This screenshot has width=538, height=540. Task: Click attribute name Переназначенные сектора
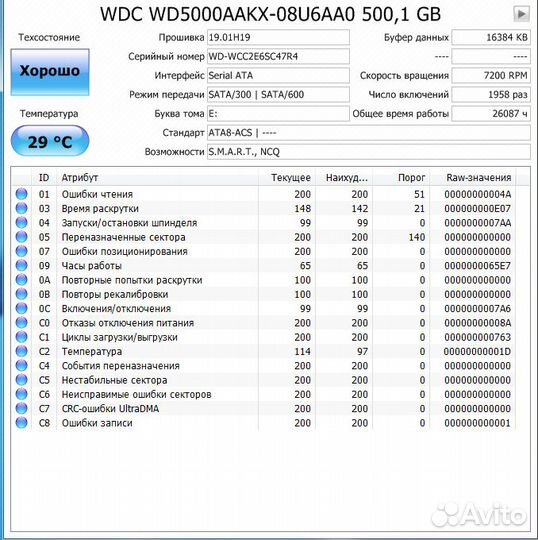pyautogui.click(x=124, y=237)
